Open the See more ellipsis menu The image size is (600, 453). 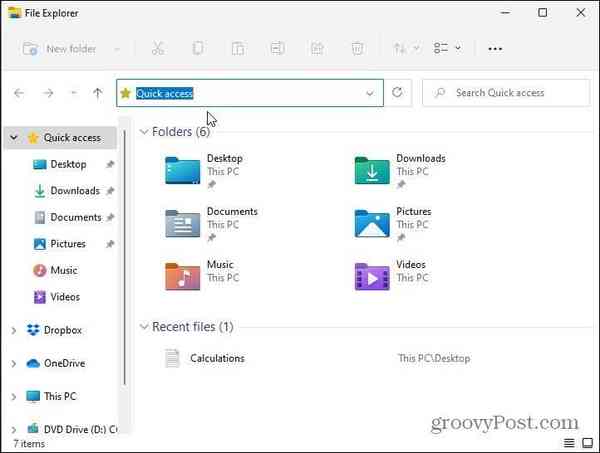point(495,49)
